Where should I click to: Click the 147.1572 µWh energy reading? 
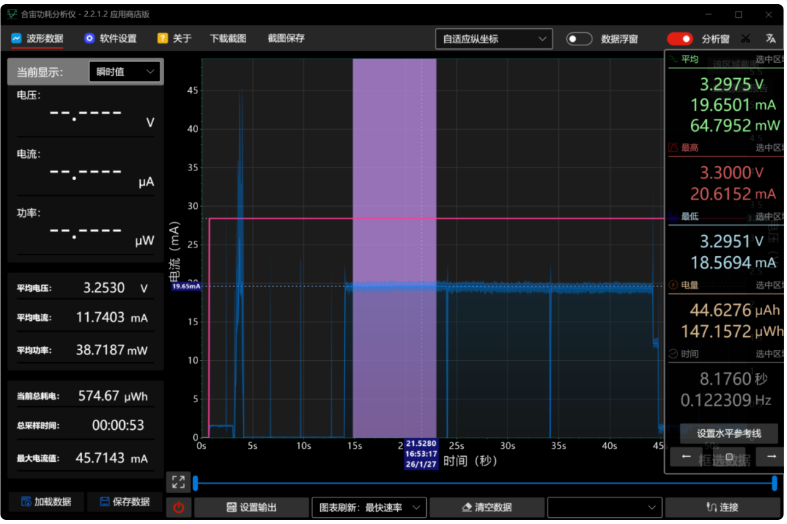click(732, 331)
